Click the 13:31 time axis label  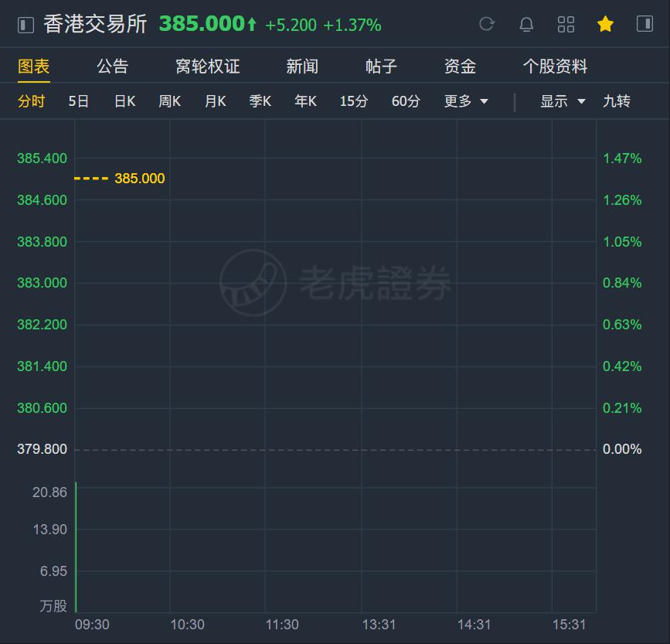point(379,625)
